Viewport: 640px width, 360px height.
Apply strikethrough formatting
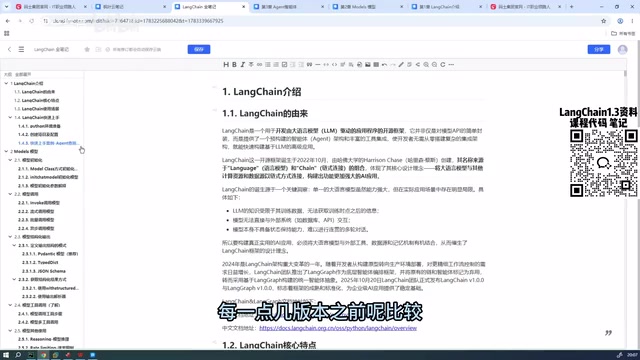pyautogui.click(x=251, y=64)
